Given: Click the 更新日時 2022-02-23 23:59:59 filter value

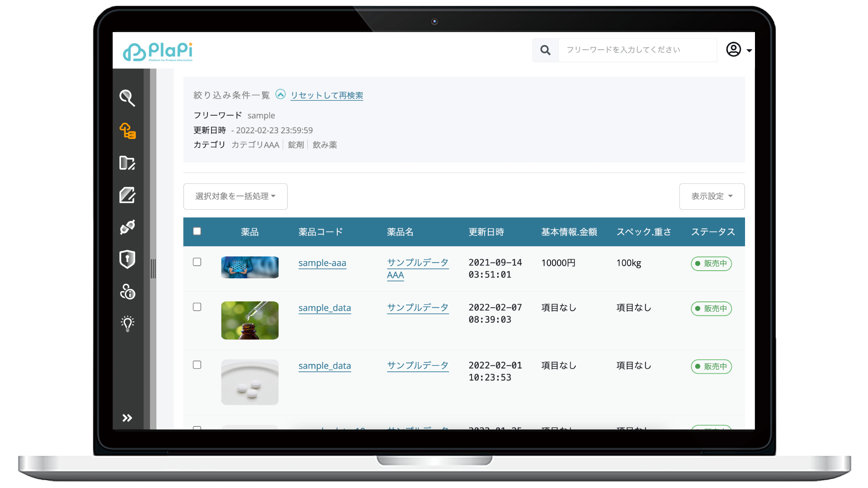Looking at the screenshot, I should click(x=272, y=131).
